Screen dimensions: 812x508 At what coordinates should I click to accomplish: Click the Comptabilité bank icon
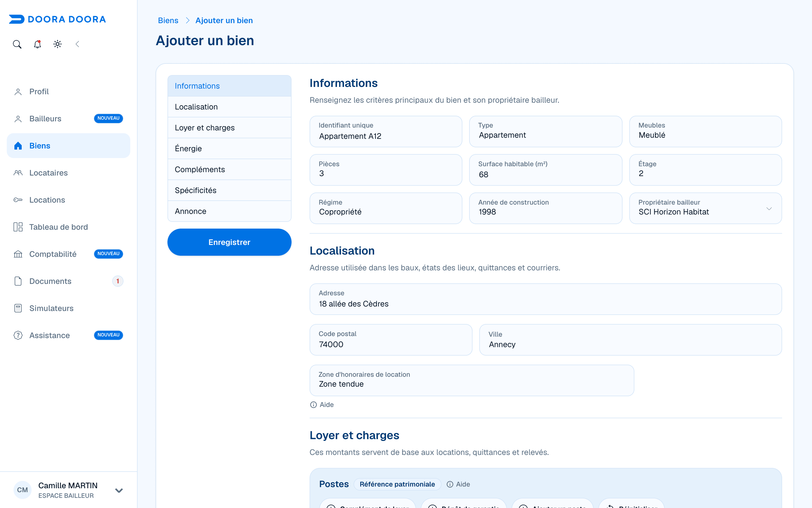[x=18, y=254]
